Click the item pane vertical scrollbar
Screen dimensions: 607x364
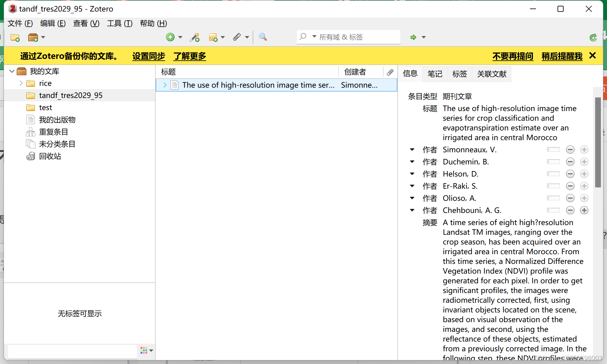598,142
